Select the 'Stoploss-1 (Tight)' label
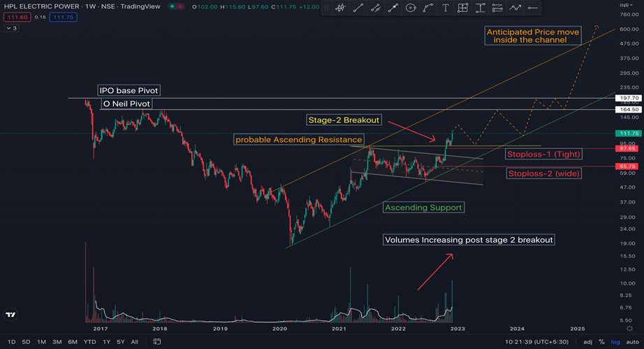This screenshot has width=644, height=349. pyautogui.click(x=543, y=155)
